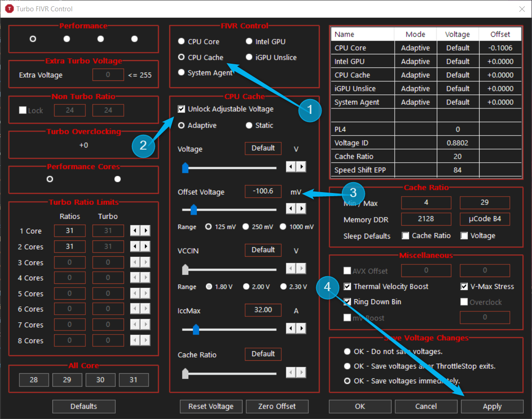The image size is (532, 419).
Task: Open the µCode B4 panel
Action: pyautogui.click(x=485, y=219)
